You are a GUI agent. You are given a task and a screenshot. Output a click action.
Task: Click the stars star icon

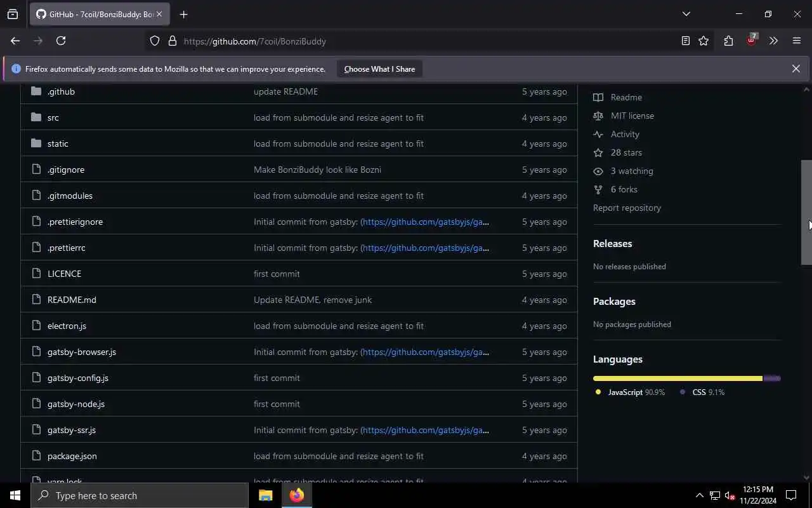coord(598,152)
